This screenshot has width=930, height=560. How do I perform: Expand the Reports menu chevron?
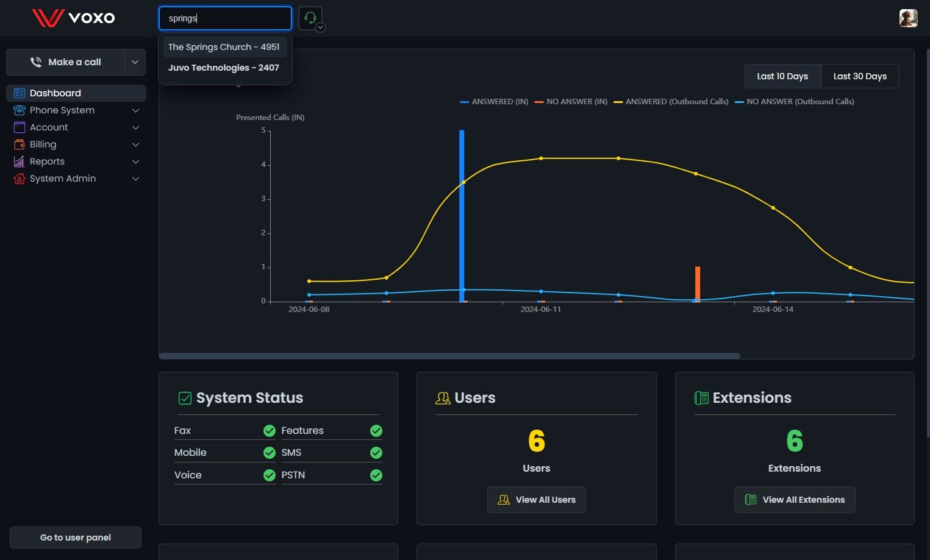[x=136, y=161]
